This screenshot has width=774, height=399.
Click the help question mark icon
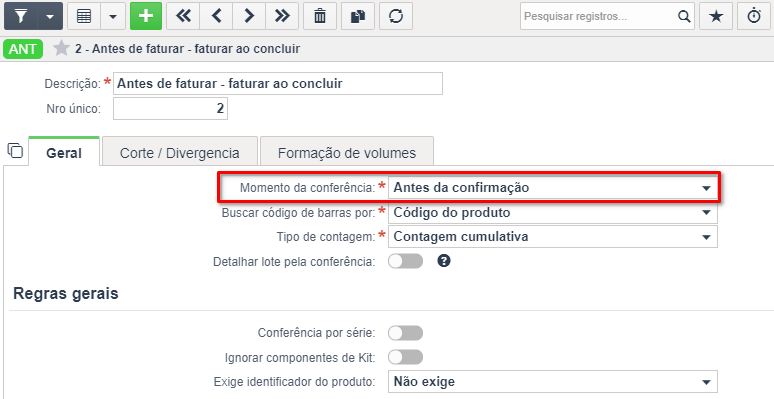click(444, 261)
